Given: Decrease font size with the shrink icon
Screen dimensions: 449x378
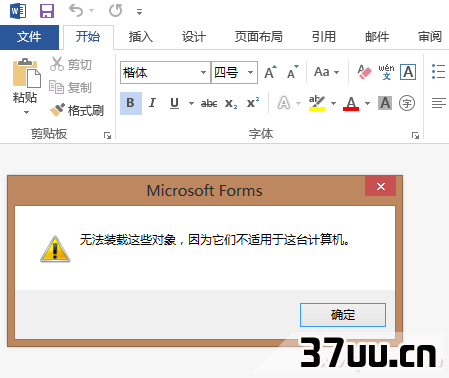Looking at the screenshot, I should (x=292, y=72).
